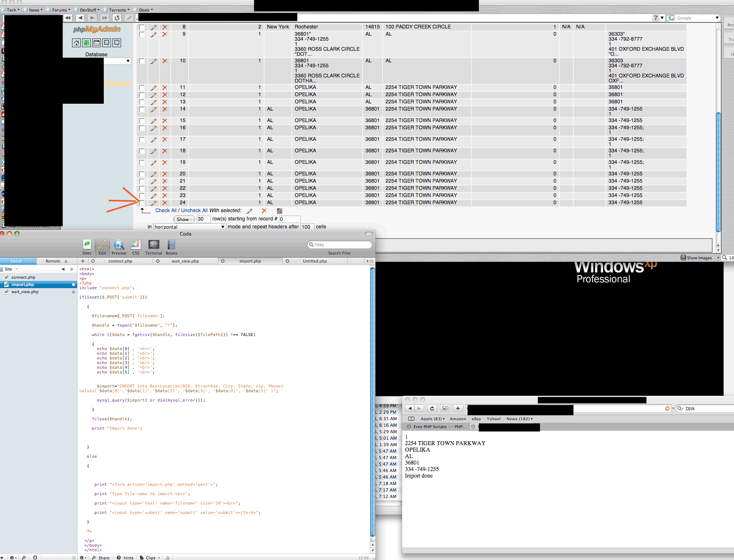Click the 'With selected' delete X icon
Screen dimensions: 734x560
[x=264, y=211]
